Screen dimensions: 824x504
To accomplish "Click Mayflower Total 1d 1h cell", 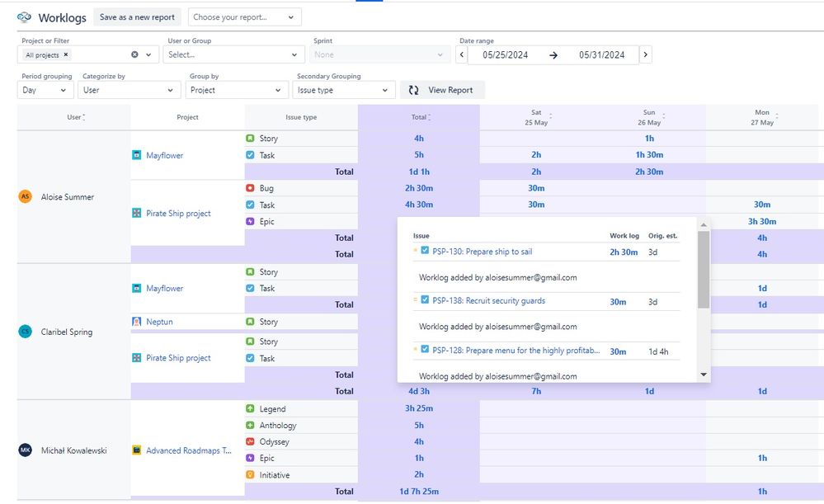I will pos(419,172).
